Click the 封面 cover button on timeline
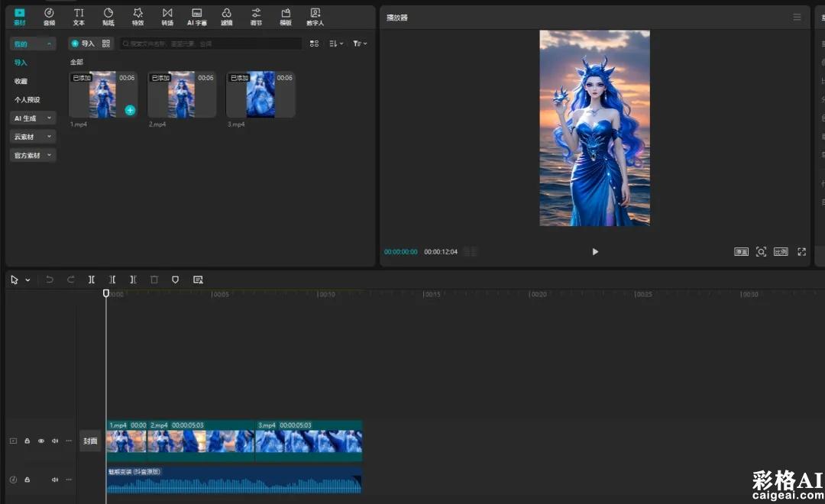The height and width of the screenshot is (504, 825). pyautogui.click(x=90, y=441)
